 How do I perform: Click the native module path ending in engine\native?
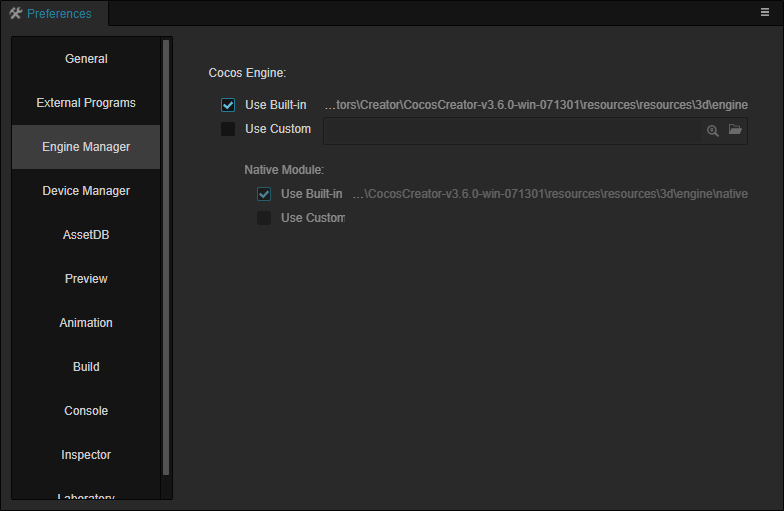(550, 194)
